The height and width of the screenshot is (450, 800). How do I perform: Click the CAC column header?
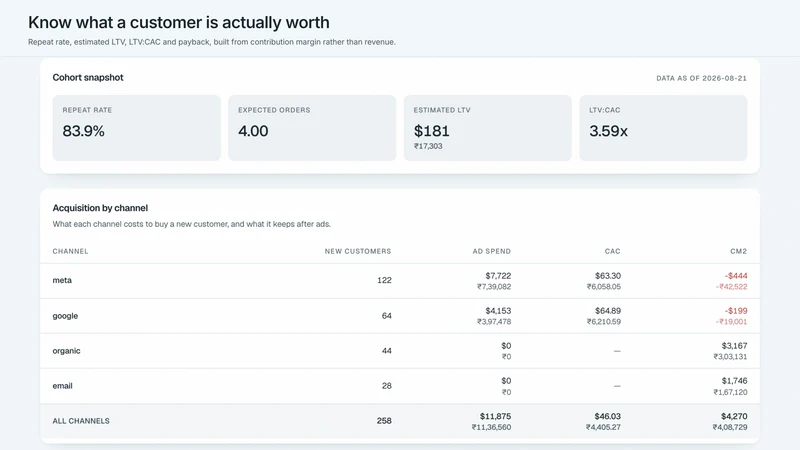coord(612,251)
